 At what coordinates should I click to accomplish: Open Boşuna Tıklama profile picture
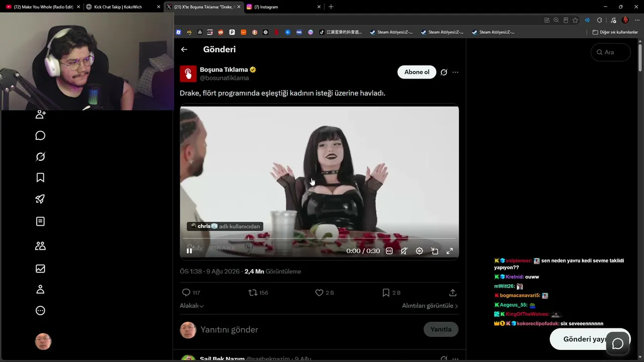188,73
